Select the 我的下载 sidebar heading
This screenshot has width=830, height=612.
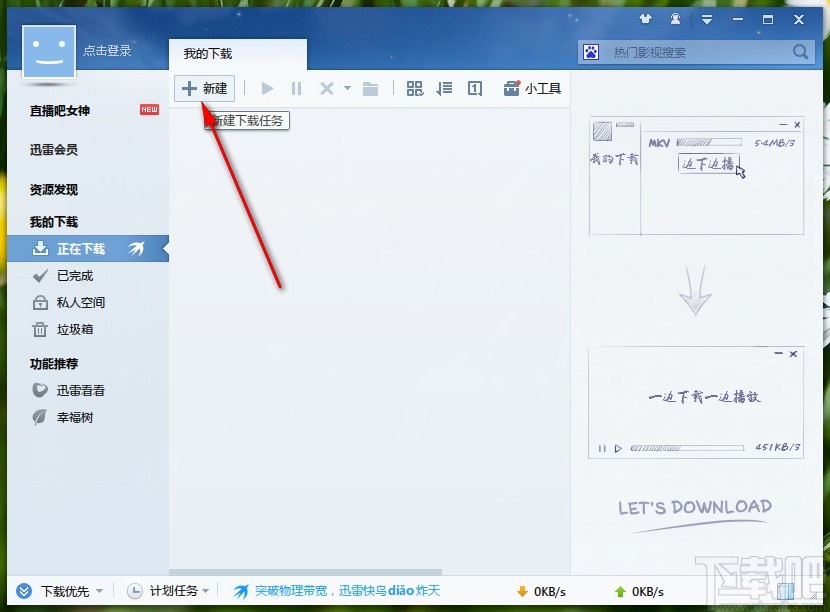click(54, 222)
